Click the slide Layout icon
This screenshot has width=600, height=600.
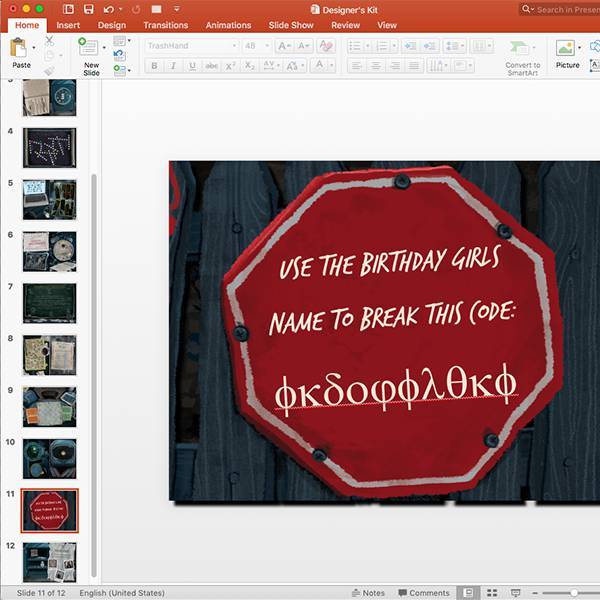pyautogui.click(x=119, y=41)
